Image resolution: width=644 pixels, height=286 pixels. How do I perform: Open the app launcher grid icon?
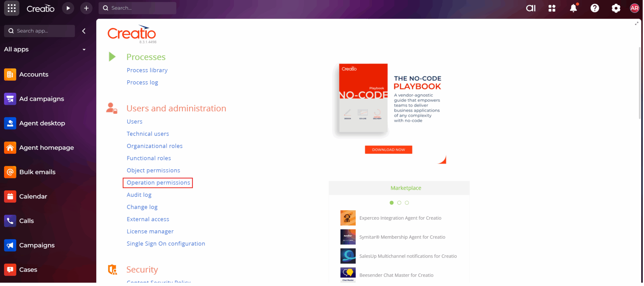click(x=12, y=8)
